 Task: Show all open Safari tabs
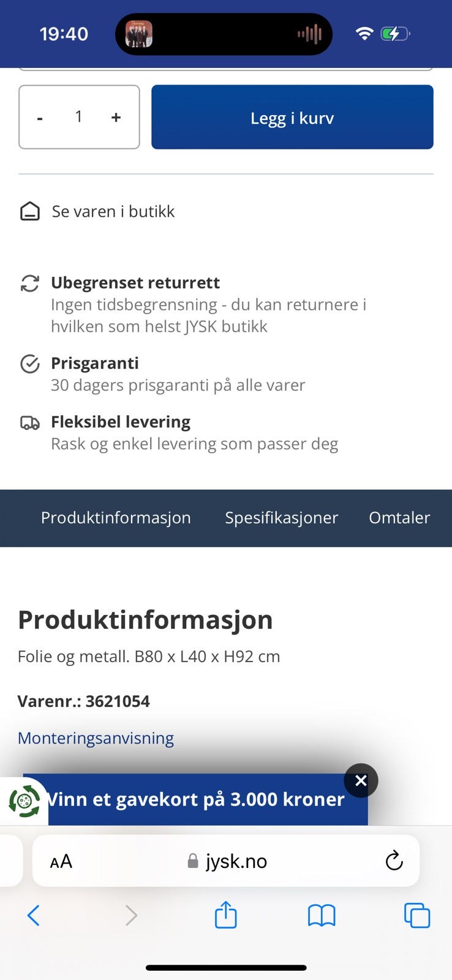click(x=417, y=916)
